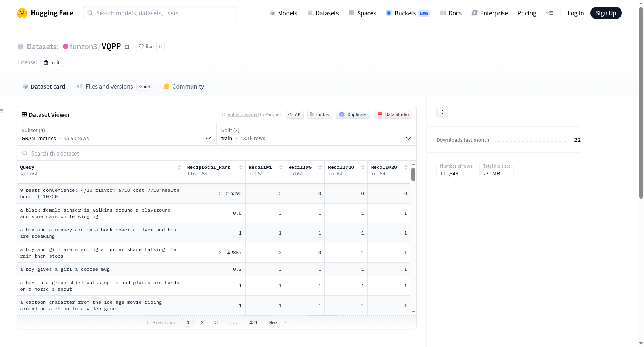Screen dimensions: 644x347
Task: Sort by Recall@5 column arrows
Action: 320,167
